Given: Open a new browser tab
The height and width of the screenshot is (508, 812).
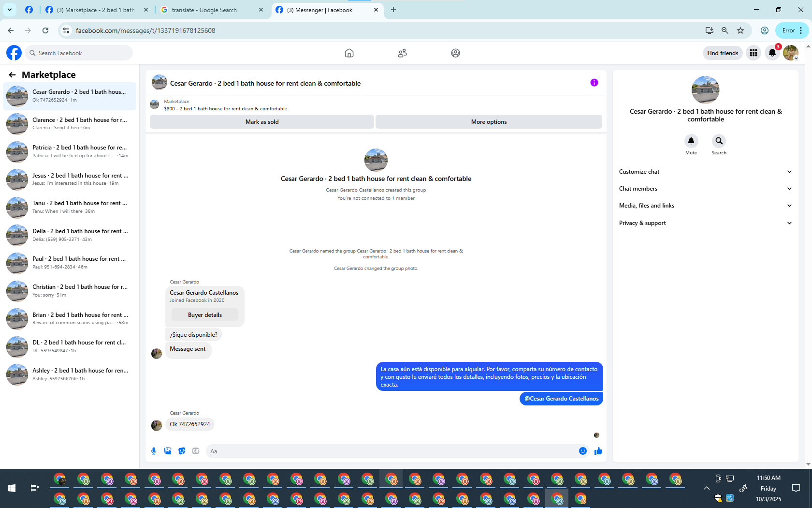Looking at the screenshot, I should pos(393,10).
